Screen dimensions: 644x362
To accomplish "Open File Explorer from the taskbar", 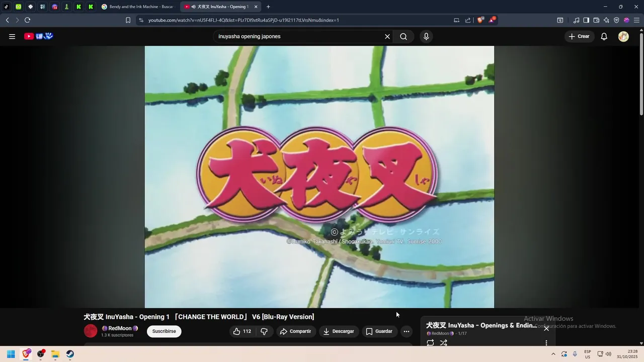I will [x=55, y=354].
